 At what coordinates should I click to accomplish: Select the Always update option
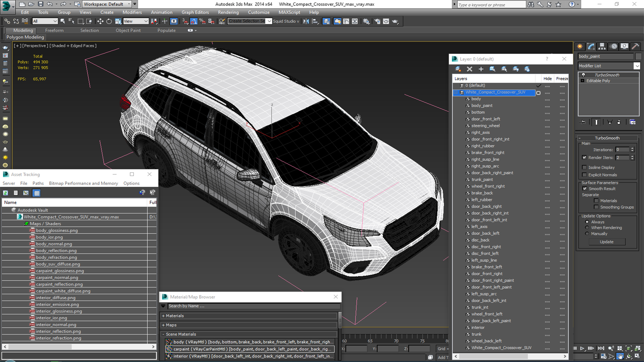tap(587, 222)
